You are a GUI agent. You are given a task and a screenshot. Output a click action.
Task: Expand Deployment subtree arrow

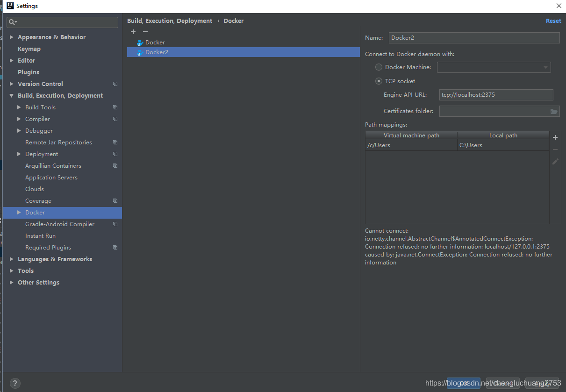(x=19, y=154)
